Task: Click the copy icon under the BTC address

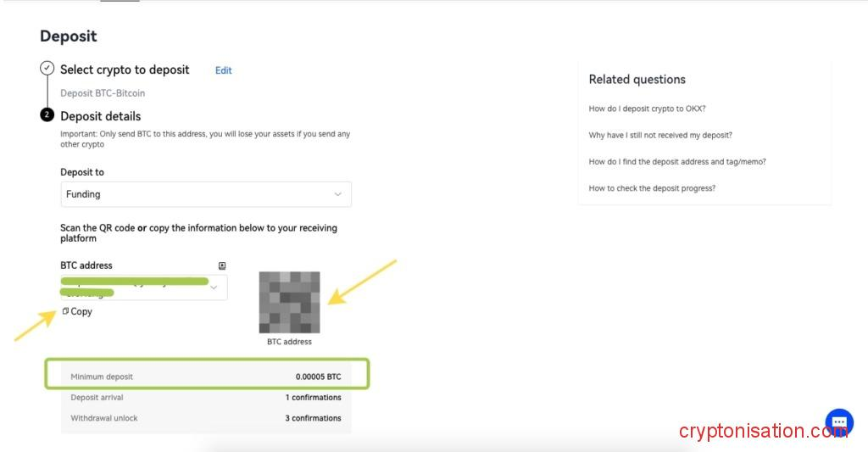Action: pyautogui.click(x=65, y=311)
